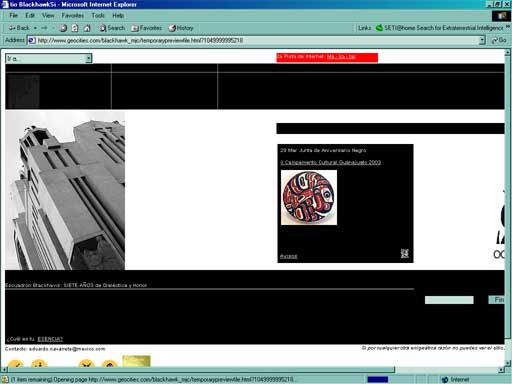The height and width of the screenshot is (384, 512).
Task: Click the horizontal scrollbar thumb
Action: click(201, 370)
